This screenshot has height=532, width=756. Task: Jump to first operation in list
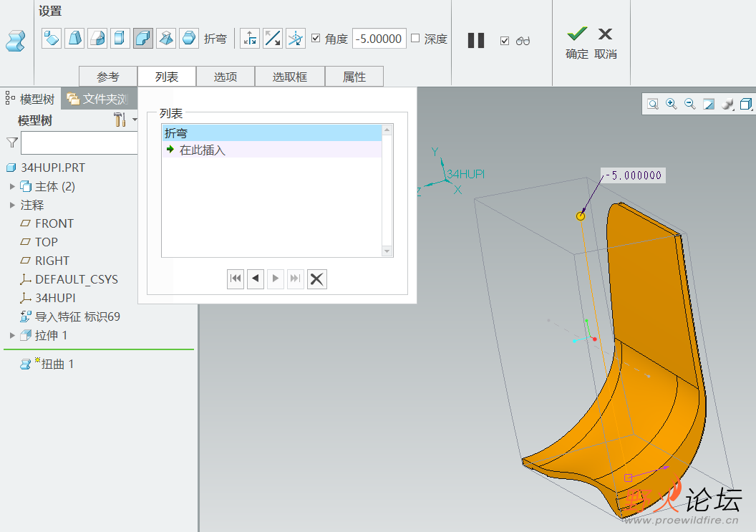point(236,279)
